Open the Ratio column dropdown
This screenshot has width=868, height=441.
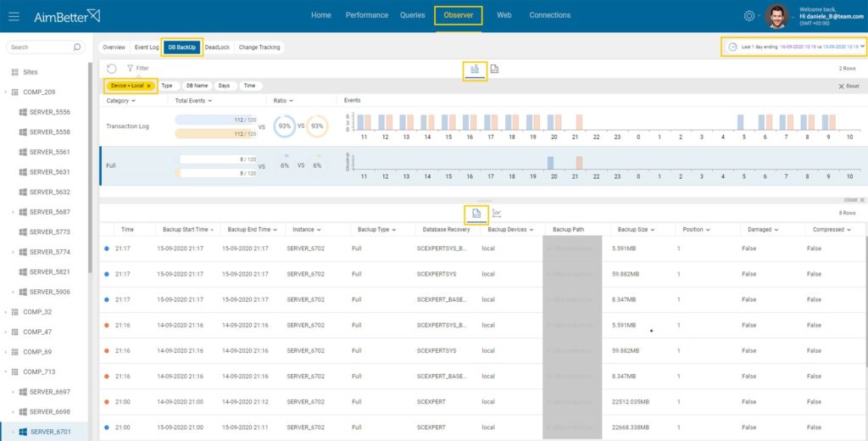click(x=292, y=101)
